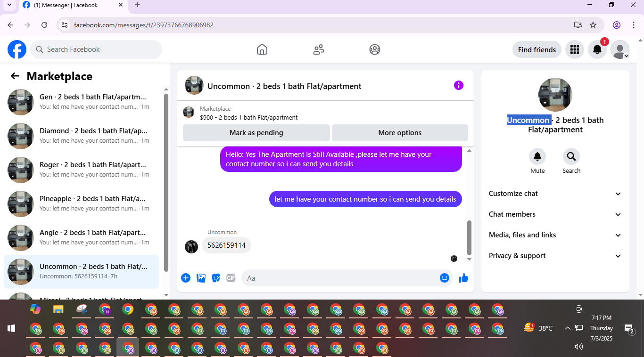Open the Groups icon in top navigation
This screenshot has height=357, width=644.
(x=375, y=49)
